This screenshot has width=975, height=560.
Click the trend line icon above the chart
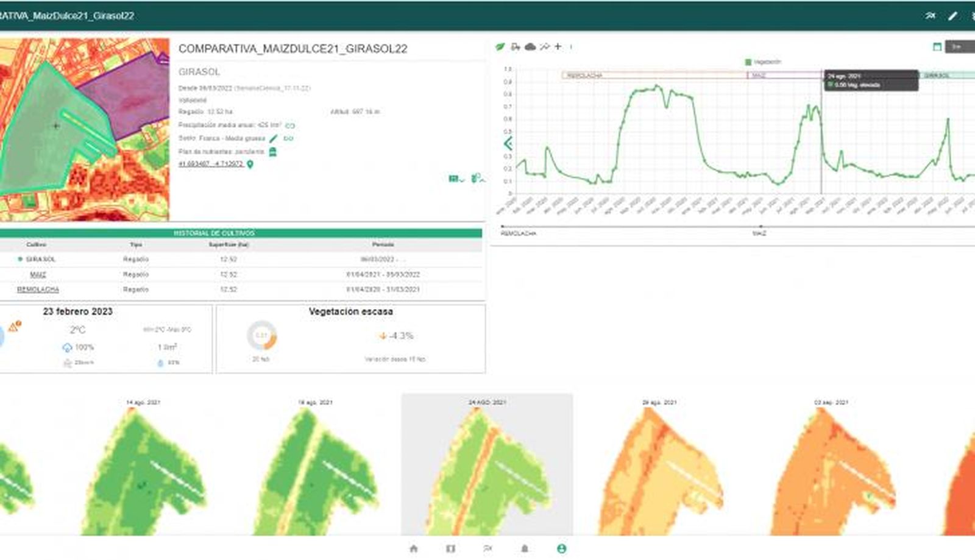(544, 47)
